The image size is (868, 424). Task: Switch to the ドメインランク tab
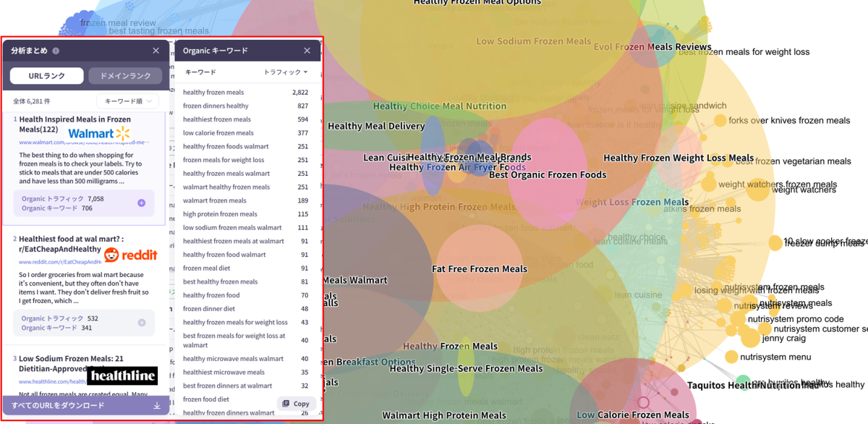(x=125, y=76)
